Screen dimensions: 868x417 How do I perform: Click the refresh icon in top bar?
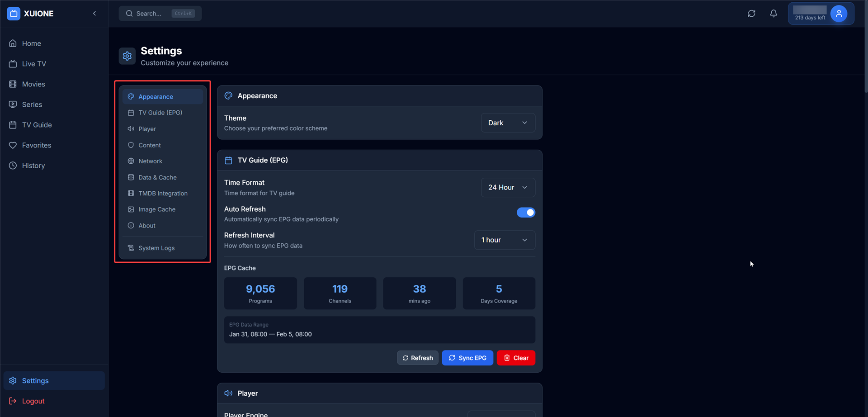click(x=752, y=14)
